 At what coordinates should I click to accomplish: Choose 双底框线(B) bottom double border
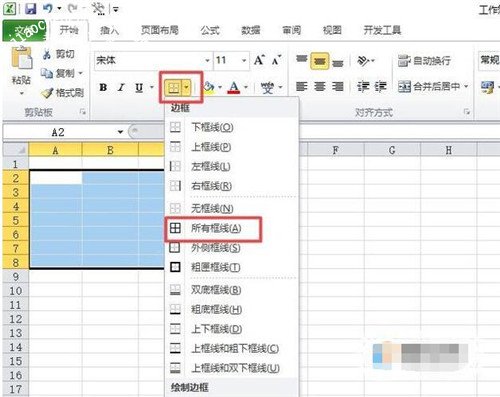(231, 290)
